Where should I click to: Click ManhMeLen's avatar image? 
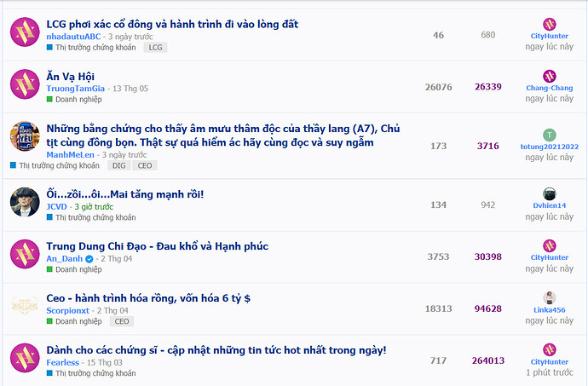click(25, 136)
